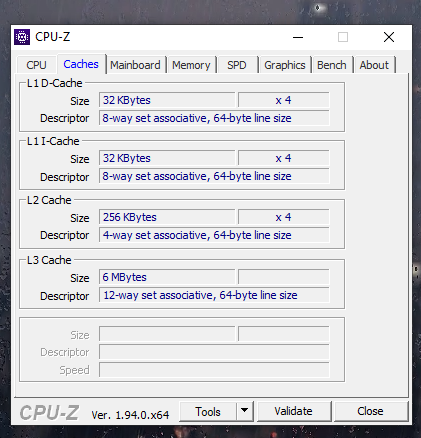Screen dimensions: 421x438
Task: Click the L1 I-Cache group title
Action: 53,141
